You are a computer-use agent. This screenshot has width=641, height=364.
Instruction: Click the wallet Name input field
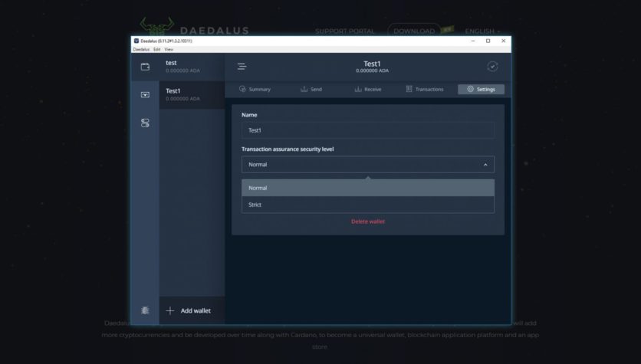pyautogui.click(x=368, y=130)
